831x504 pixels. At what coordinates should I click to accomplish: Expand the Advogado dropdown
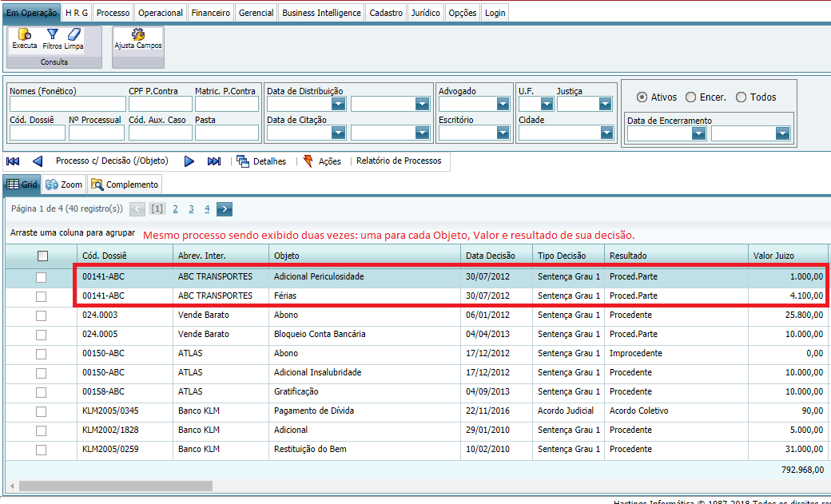503,104
